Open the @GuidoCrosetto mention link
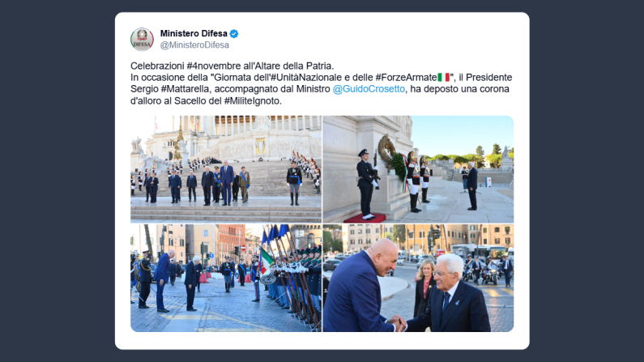 (x=369, y=89)
